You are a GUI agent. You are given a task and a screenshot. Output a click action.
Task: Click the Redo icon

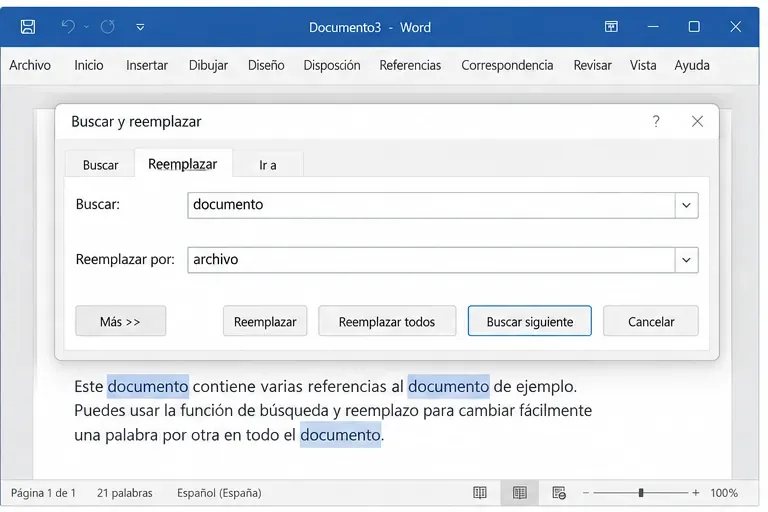107,26
